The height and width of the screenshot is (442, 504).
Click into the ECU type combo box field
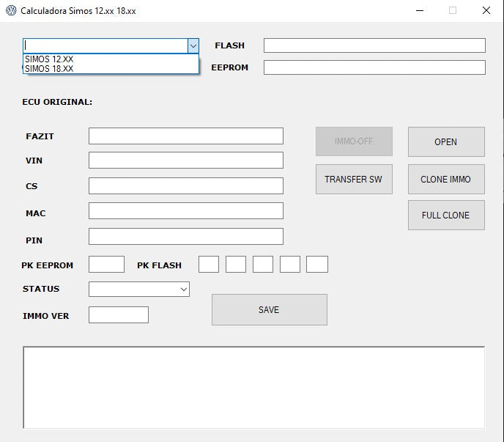(105, 45)
